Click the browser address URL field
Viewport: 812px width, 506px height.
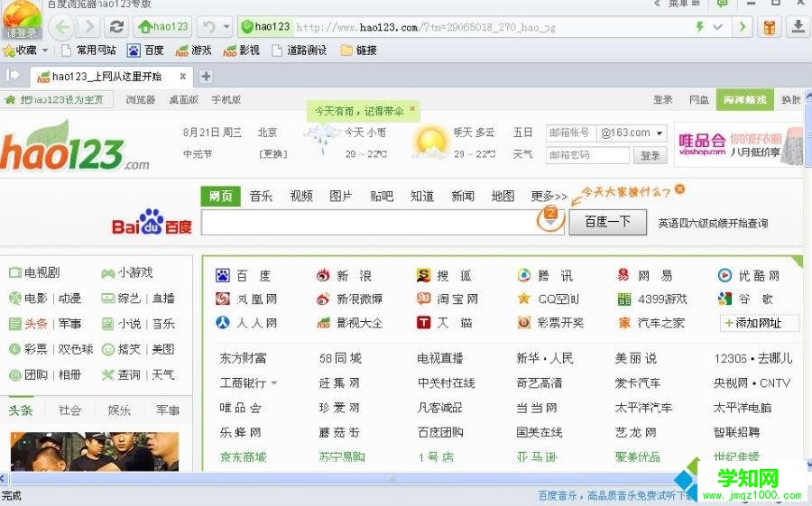tap(492, 27)
